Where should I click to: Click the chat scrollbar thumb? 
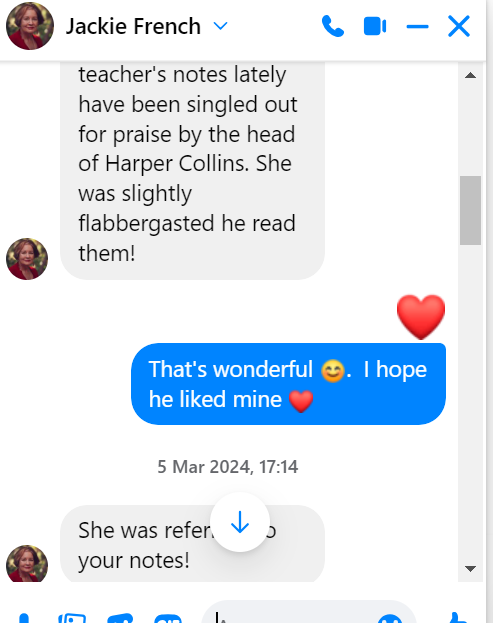click(x=470, y=210)
